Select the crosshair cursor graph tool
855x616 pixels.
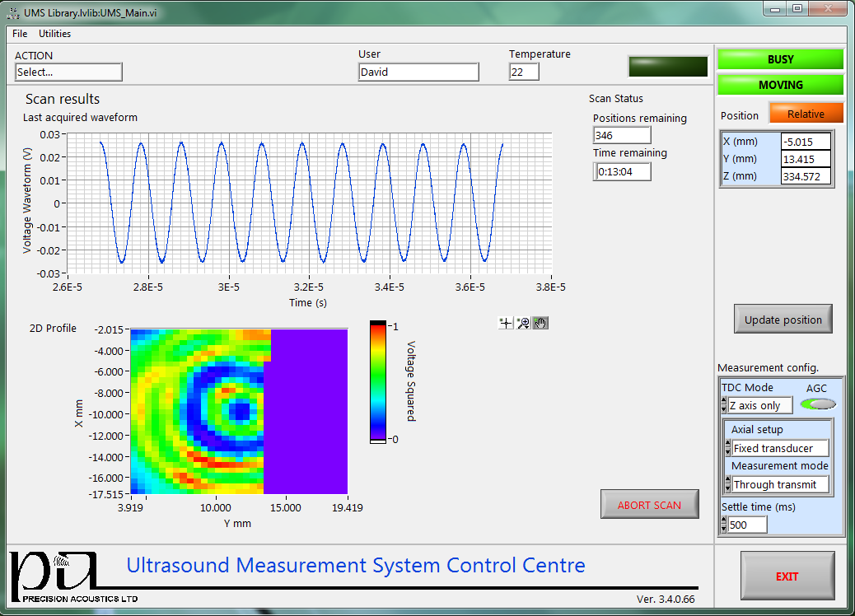[x=506, y=324]
